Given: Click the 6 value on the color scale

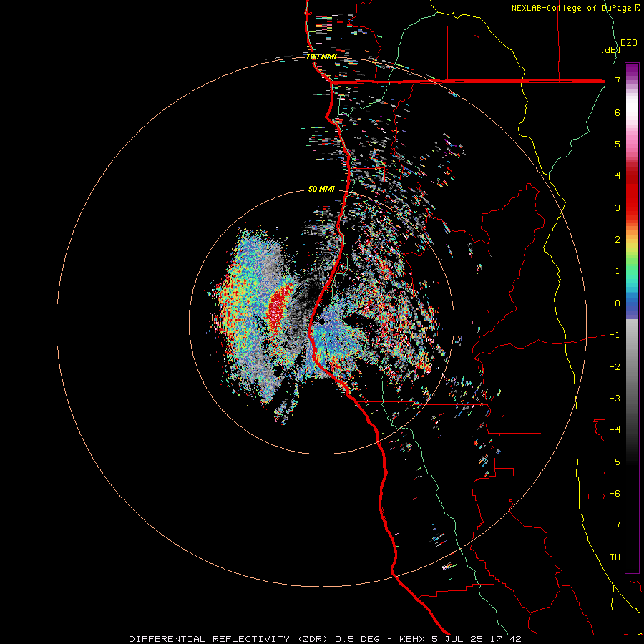Looking at the screenshot, I should point(618,112).
